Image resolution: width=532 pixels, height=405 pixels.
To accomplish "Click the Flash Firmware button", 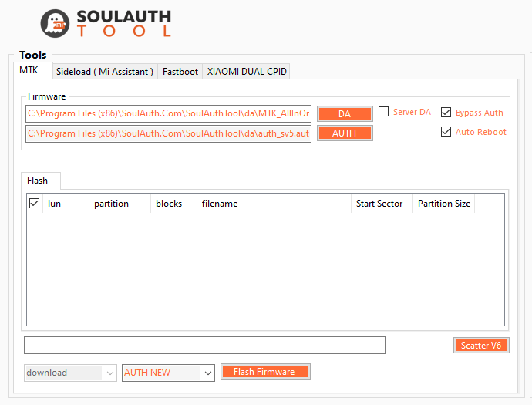I will (x=265, y=372).
